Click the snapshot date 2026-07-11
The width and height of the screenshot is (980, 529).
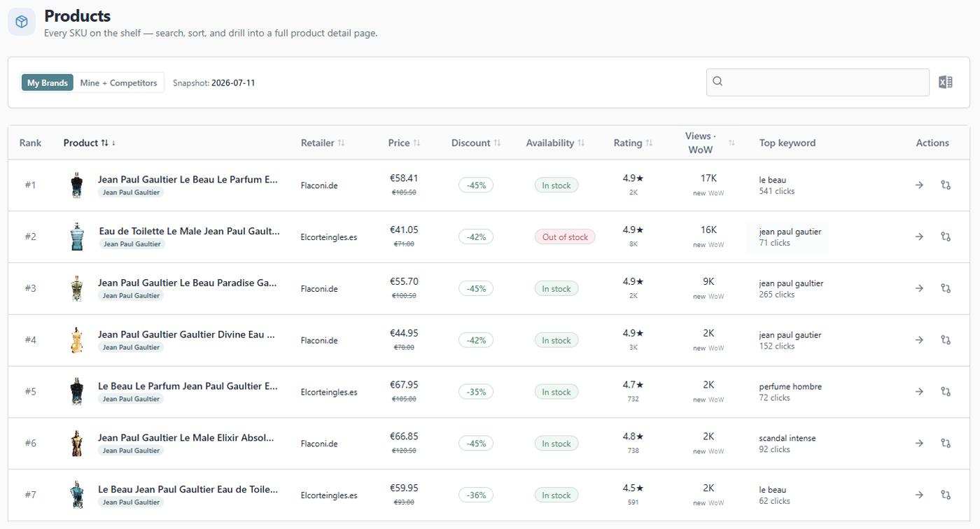pyautogui.click(x=233, y=83)
